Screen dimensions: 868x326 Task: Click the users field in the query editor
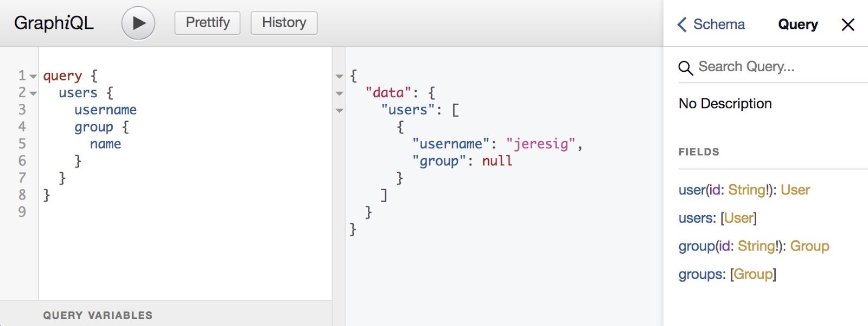click(x=78, y=93)
